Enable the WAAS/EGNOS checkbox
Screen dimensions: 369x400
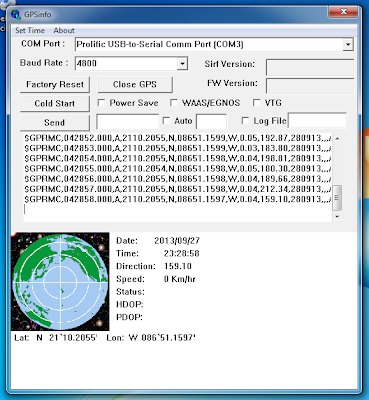(174, 103)
